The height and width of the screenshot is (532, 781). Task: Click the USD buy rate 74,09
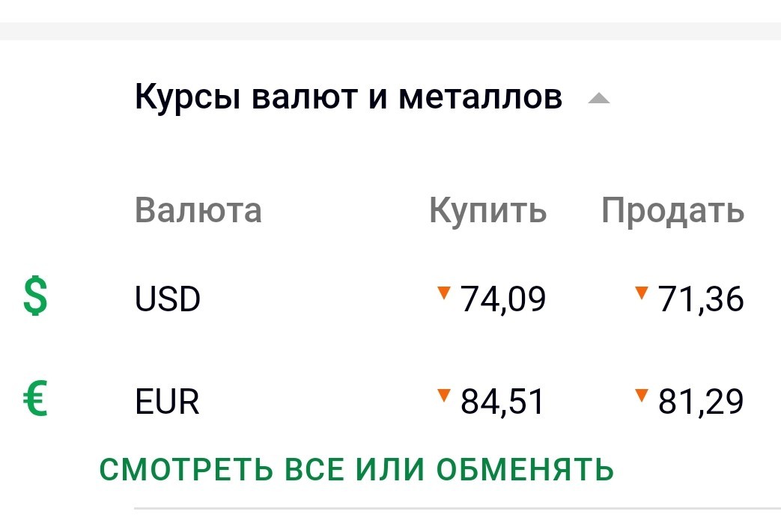(x=503, y=300)
